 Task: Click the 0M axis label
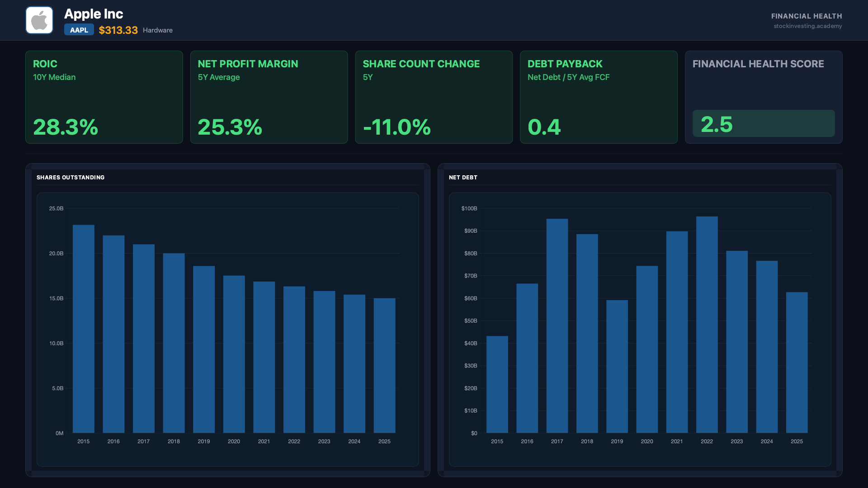[60, 433]
